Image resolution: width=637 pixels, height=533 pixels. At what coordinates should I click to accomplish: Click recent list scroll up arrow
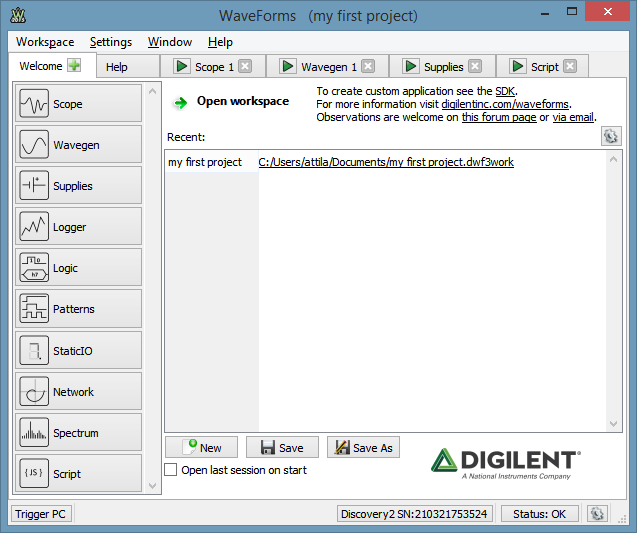coord(613,159)
